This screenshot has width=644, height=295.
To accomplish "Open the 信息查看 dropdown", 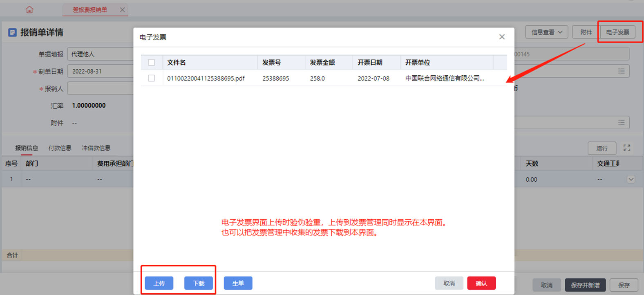I will (x=547, y=32).
